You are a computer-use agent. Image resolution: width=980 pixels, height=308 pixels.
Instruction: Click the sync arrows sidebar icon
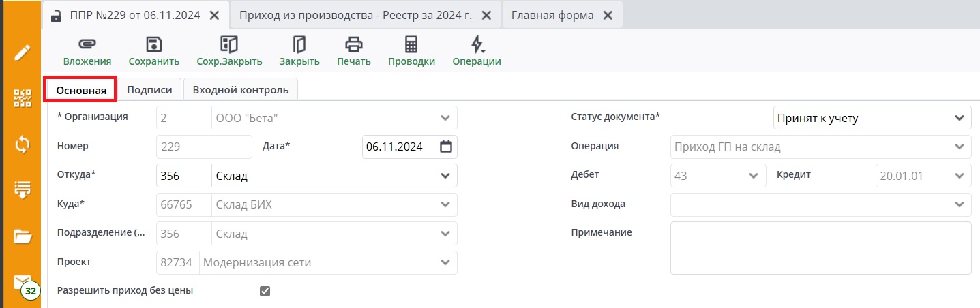(x=23, y=144)
